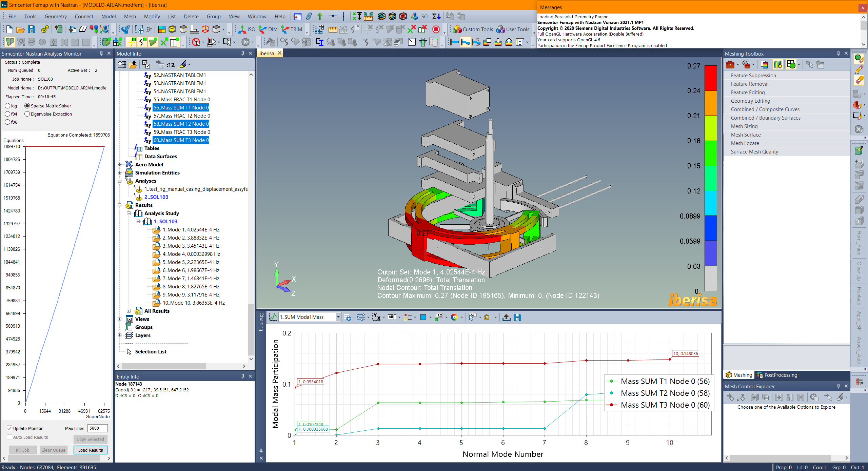Click the Clear Queue button
The width and height of the screenshot is (868, 471).
coord(53,450)
